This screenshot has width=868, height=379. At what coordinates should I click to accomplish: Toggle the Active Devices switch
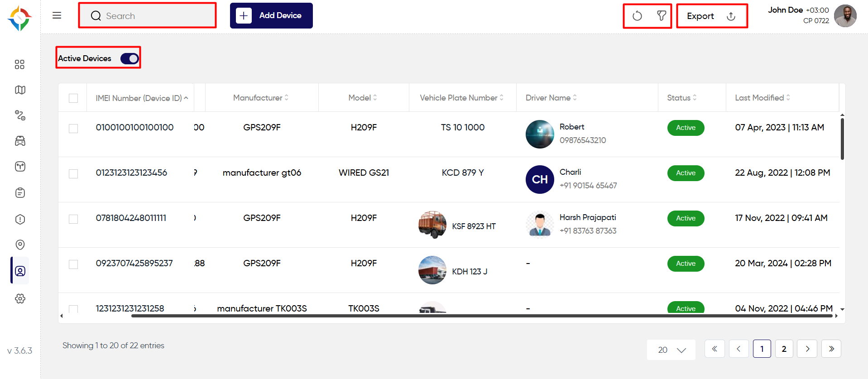(129, 58)
